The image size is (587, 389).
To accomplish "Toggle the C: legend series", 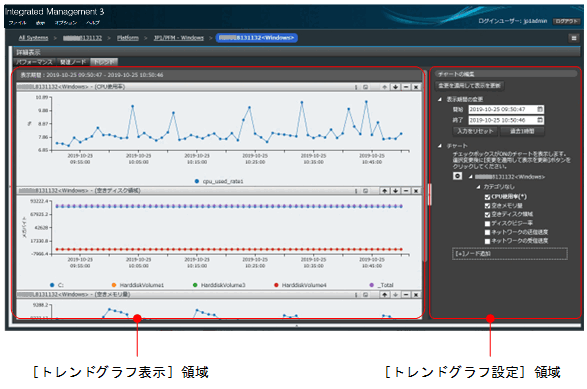I will click(x=57, y=285).
